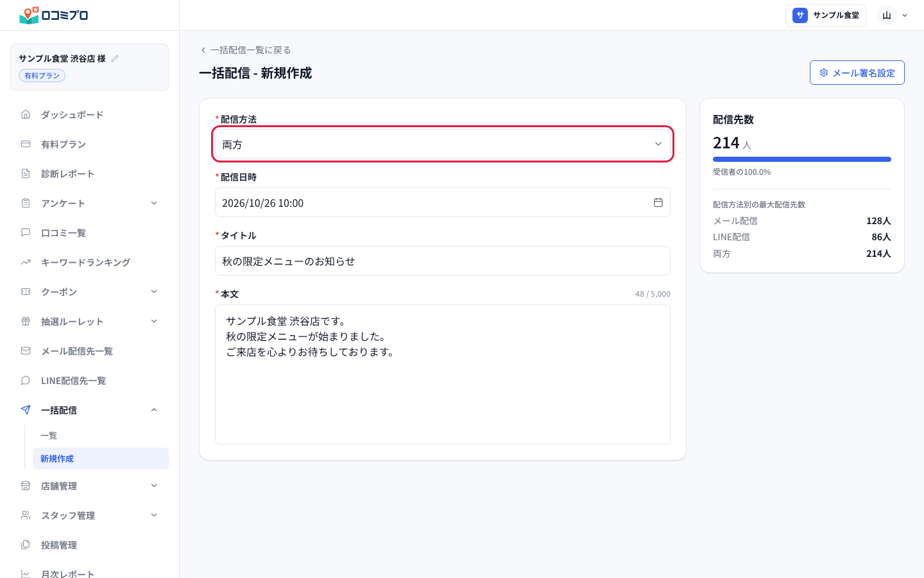Click the 有料プラン badge under store name

(x=42, y=76)
